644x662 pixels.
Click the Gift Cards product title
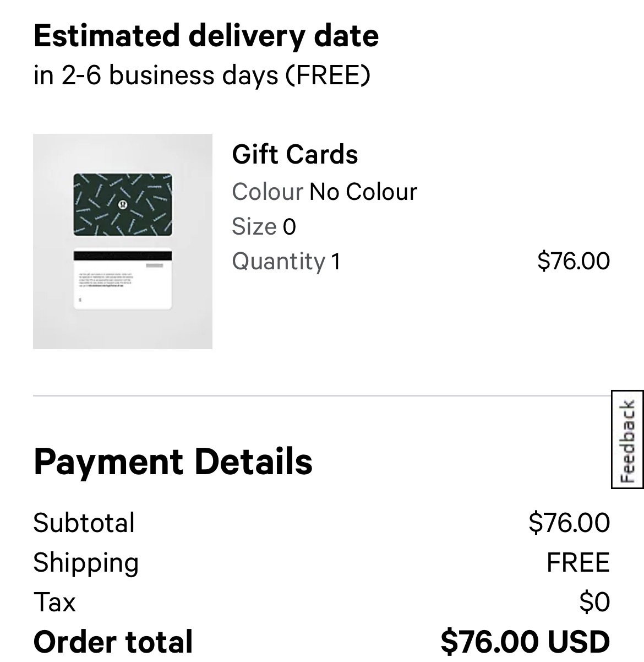click(295, 154)
